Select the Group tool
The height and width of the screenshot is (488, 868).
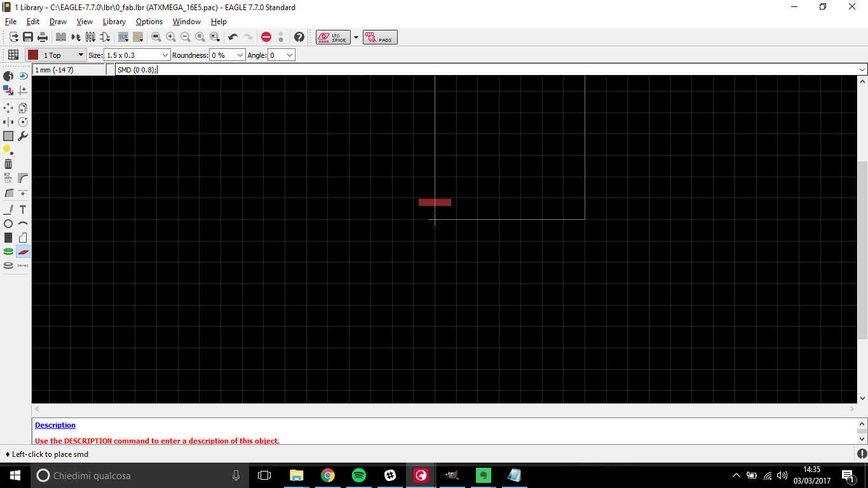8,136
